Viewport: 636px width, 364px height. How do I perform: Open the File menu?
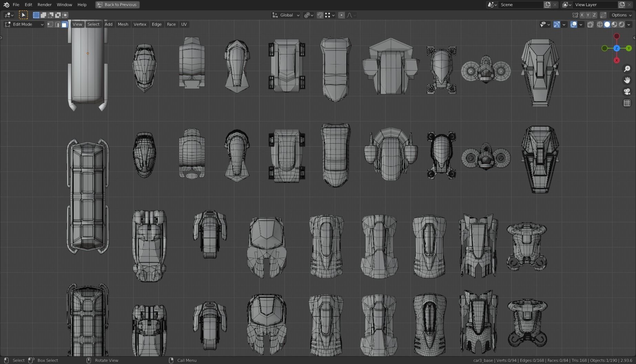point(16,5)
